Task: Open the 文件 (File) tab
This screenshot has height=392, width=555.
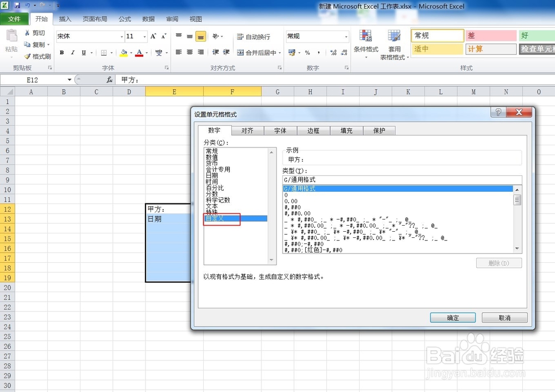Action: click(x=14, y=19)
